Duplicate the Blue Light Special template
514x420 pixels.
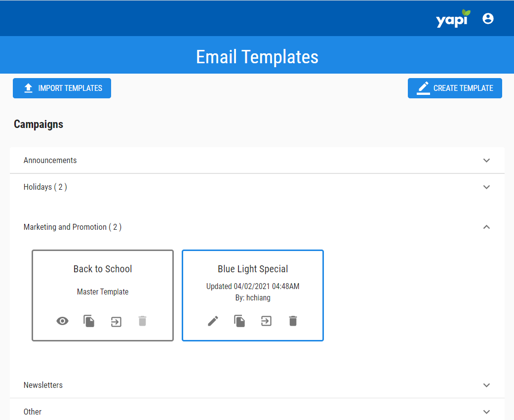click(239, 321)
